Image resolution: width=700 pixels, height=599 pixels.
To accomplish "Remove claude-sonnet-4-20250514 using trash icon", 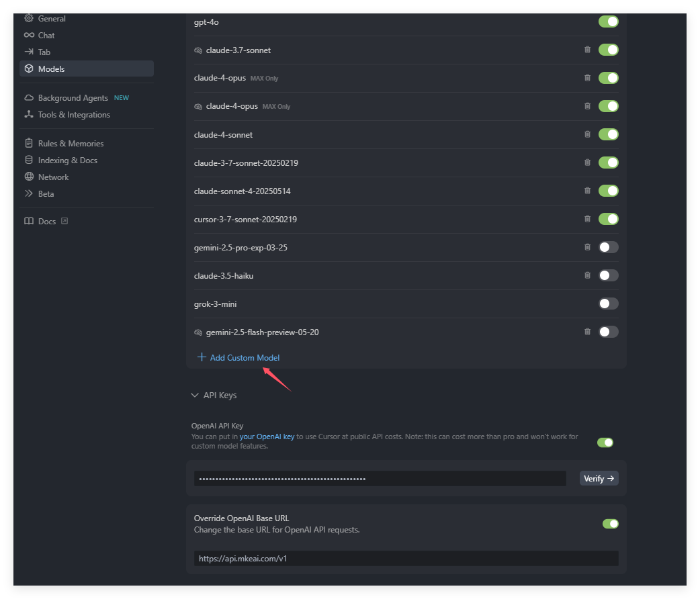I will point(588,191).
